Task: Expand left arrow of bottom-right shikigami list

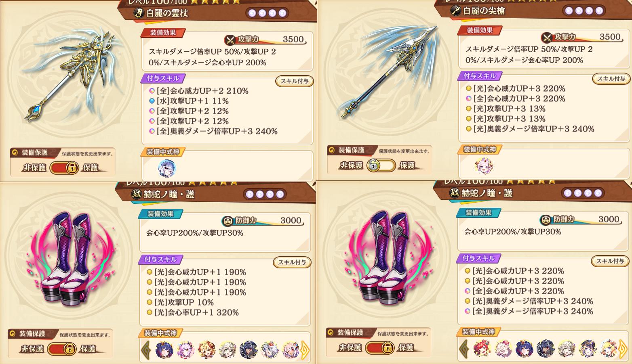Action: (464, 349)
